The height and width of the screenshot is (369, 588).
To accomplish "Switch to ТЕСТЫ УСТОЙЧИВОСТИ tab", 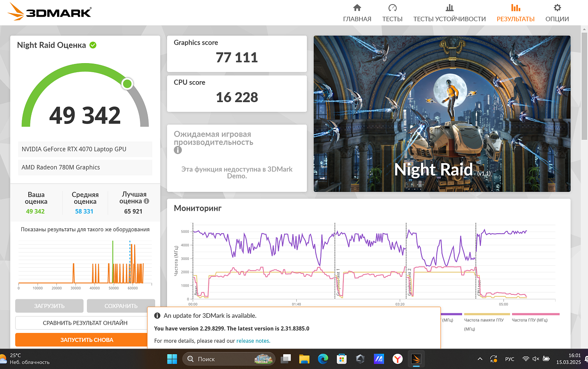I will point(449,13).
